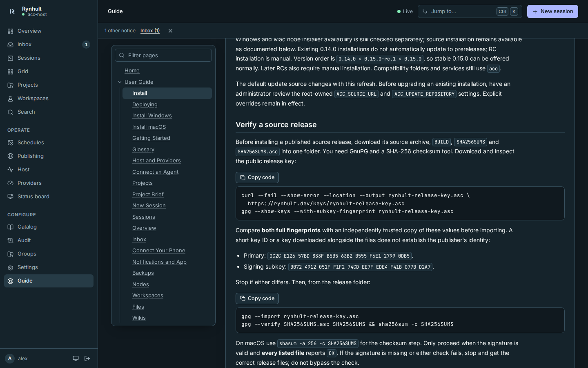Toggle display theme monitor icon

point(76,359)
